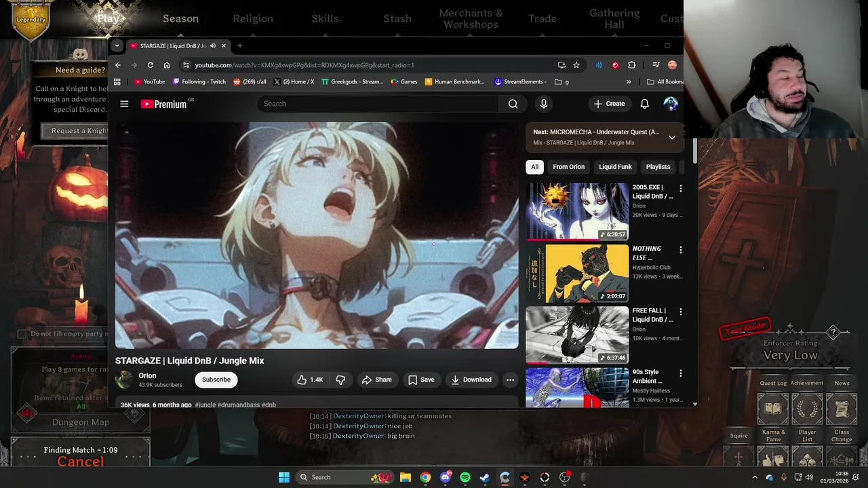868x488 pixels.
Task: Open the Gathering Hall tab
Action: tap(614, 19)
